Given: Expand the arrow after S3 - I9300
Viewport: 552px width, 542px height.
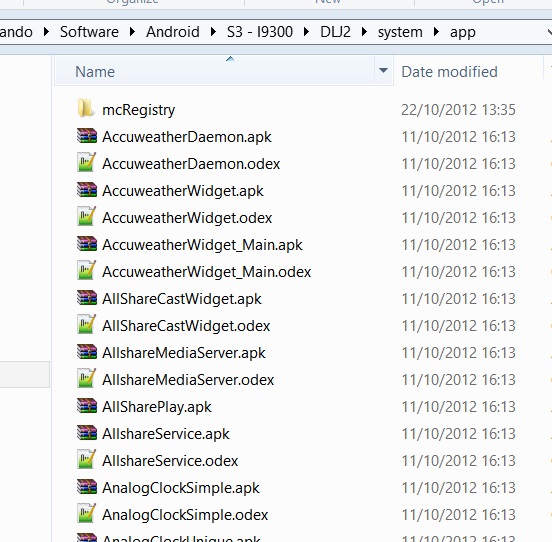Looking at the screenshot, I should (306, 32).
